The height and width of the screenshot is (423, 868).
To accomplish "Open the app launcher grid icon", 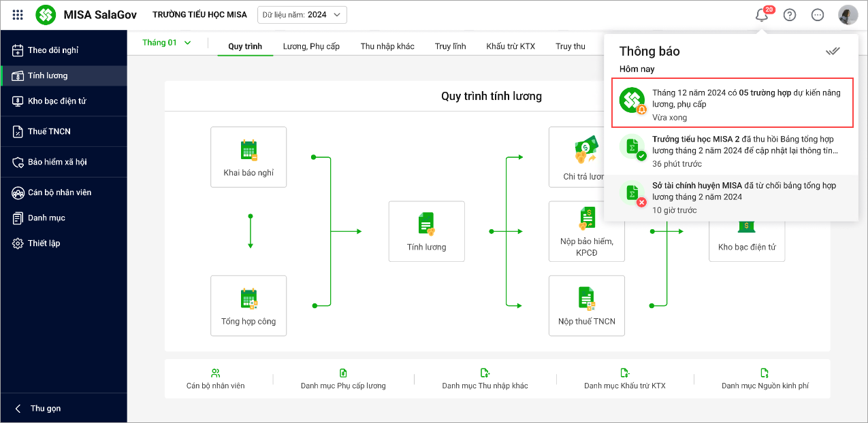I will [18, 15].
